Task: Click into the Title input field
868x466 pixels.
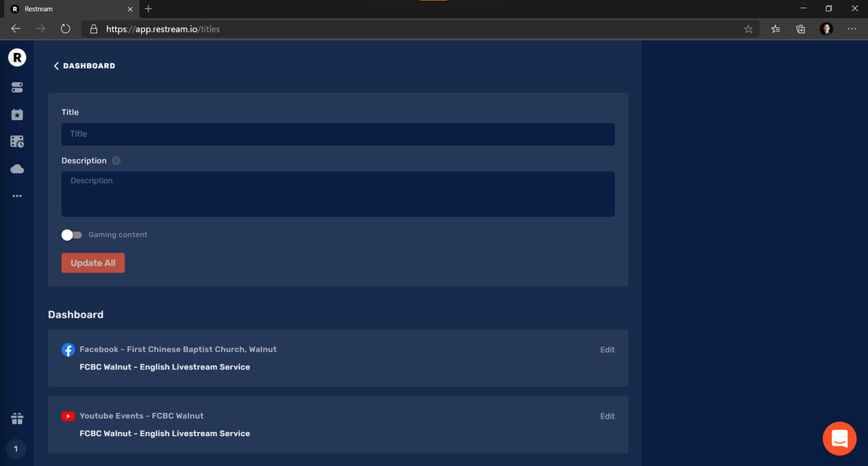Action: (338, 134)
